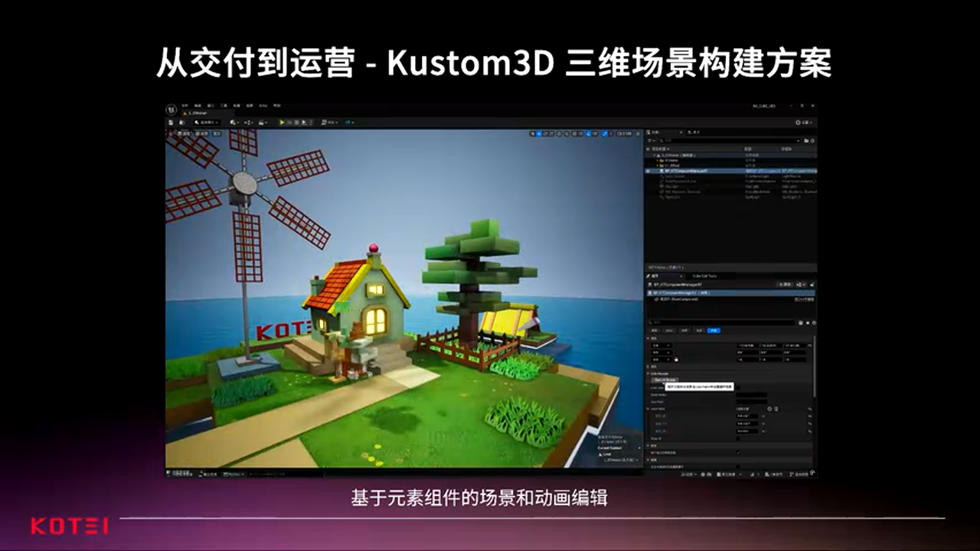The image size is (980, 551).
Task: Click the folder icon next to Outliner search bar
Action: tap(806, 141)
